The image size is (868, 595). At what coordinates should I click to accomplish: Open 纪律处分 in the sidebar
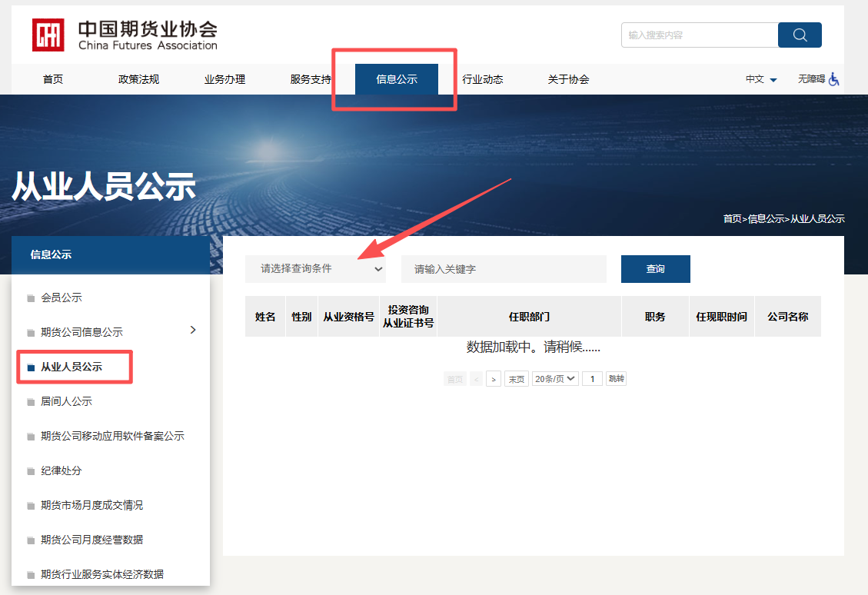click(x=61, y=470)
